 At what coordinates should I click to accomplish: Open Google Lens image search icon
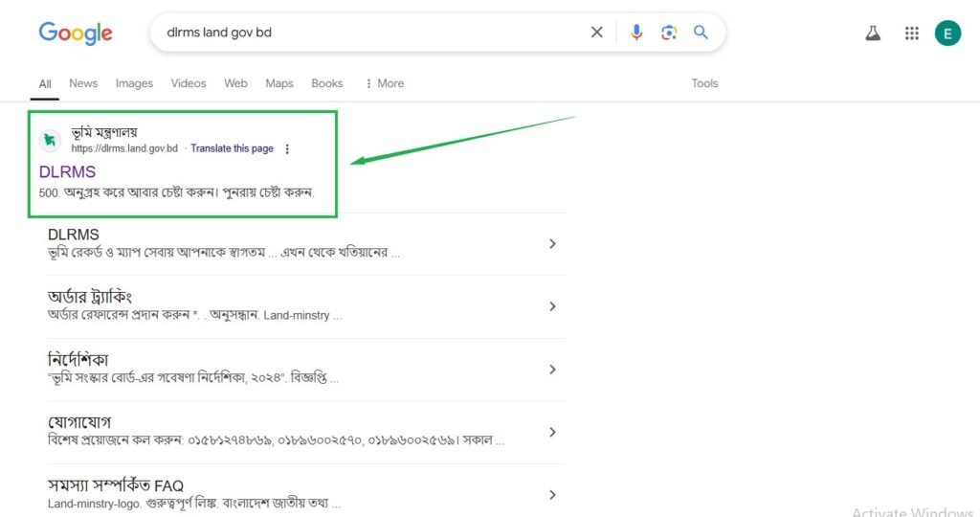(x=669, y=33)
